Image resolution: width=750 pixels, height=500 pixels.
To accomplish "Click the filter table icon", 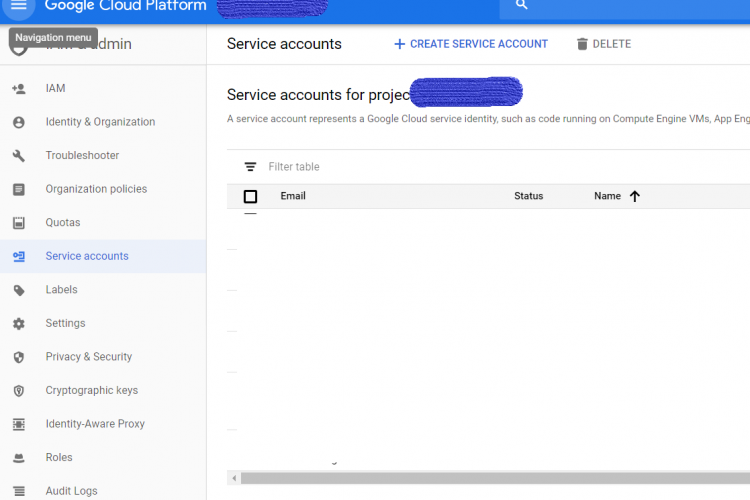I will pyautogui.click(x=250, y=167).
